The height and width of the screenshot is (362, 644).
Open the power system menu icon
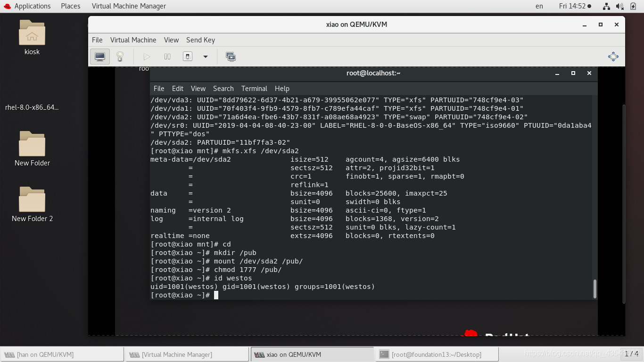(x=633, y=6)
